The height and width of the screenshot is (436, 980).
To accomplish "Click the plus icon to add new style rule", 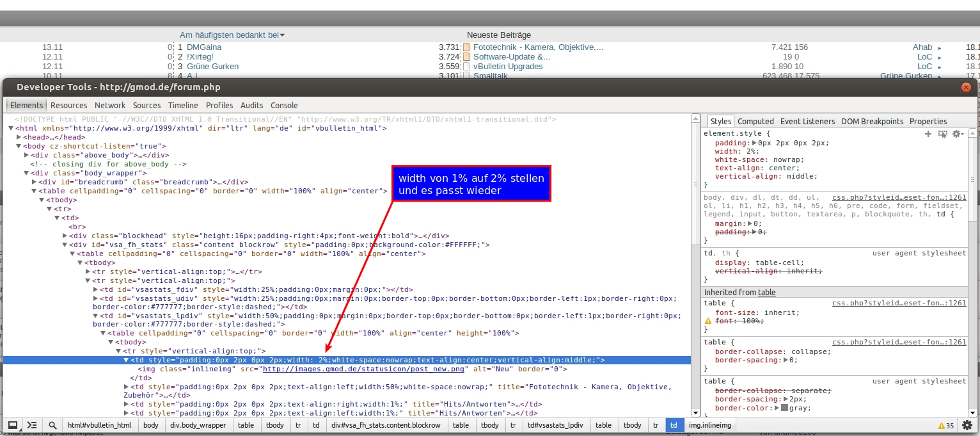I will pos(928,134).
